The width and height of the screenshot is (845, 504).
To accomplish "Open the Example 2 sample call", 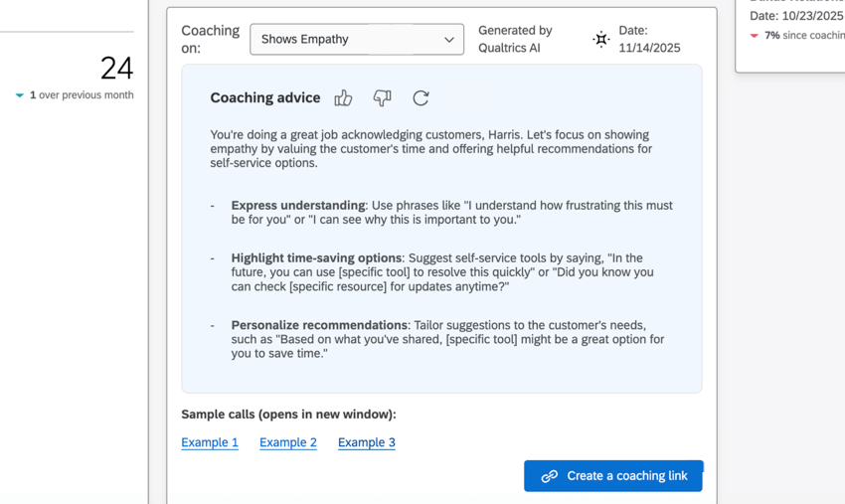I will tap(288, 442).
